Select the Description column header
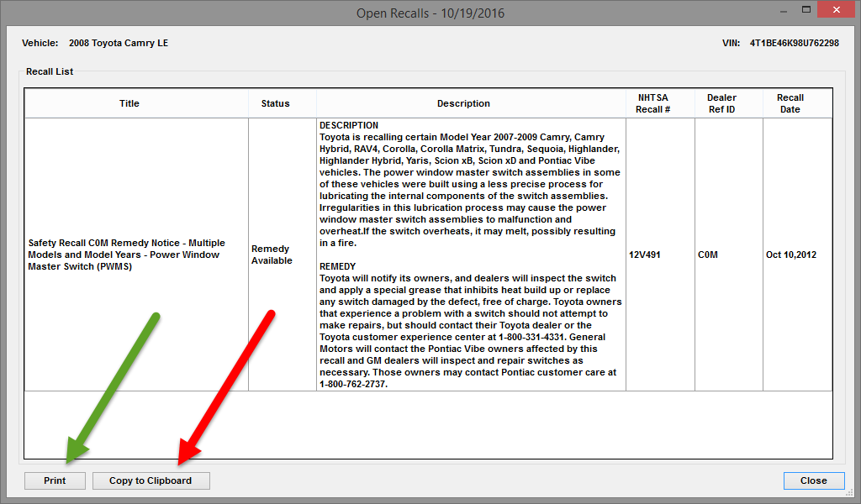 tap(471, 103)
